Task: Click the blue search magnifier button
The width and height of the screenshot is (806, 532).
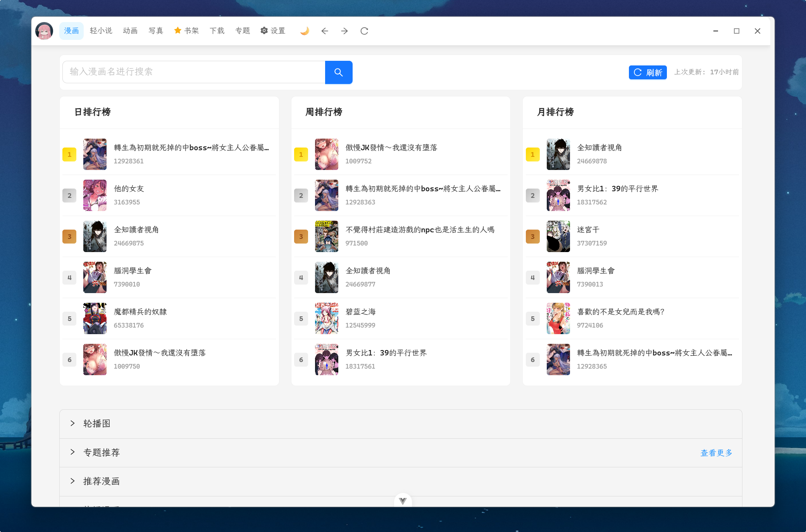Action: [x=338, y=72]
